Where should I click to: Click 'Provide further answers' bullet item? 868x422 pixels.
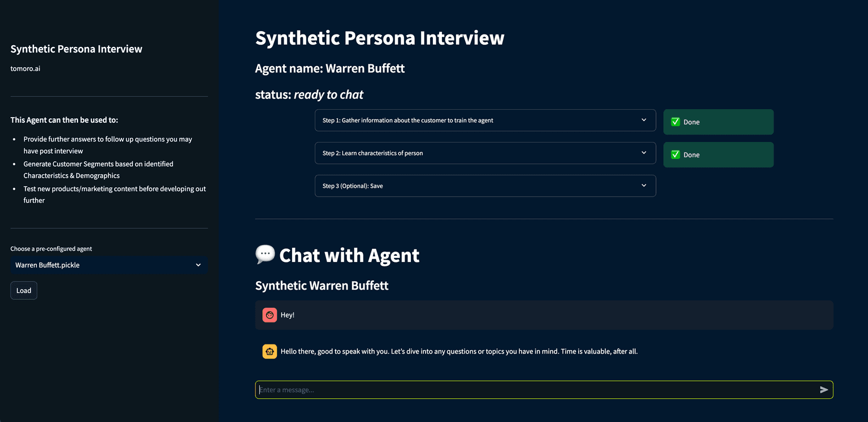pyautogui.click(x=108, y=145)
